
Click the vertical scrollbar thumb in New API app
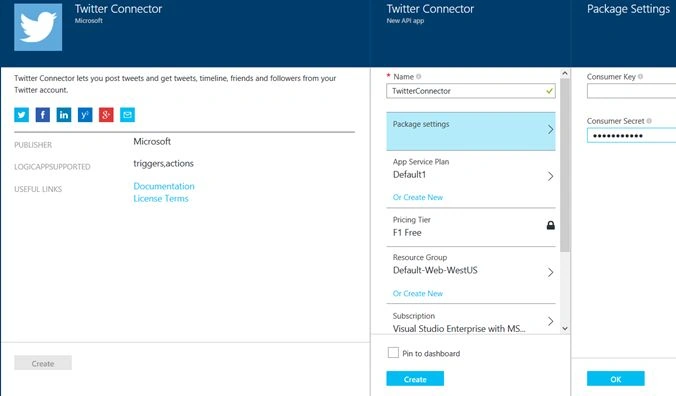[565, 165]
